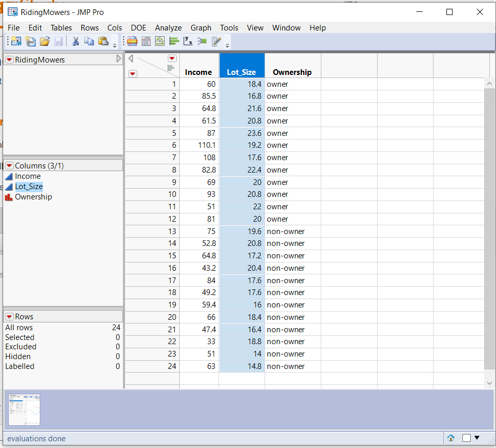Screen dimensions: 496x448
Task: Open the Fit Y by X toolbar icon
Action: 187,41
